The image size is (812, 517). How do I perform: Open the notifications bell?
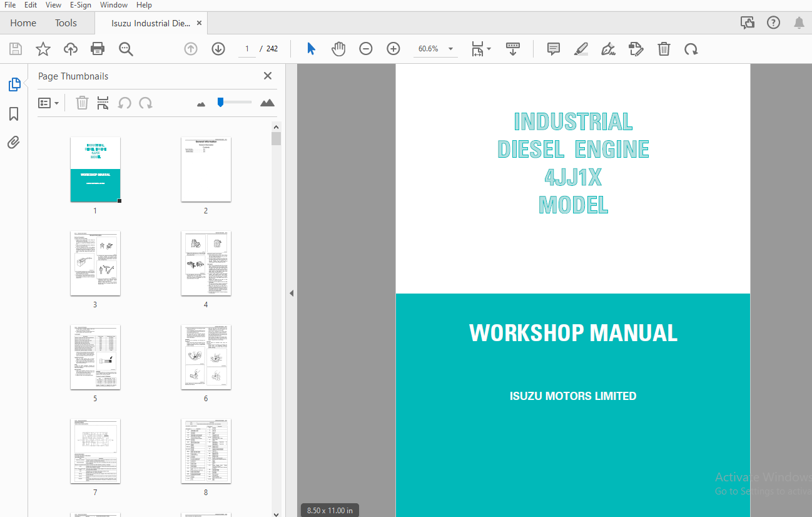[799, 23]
